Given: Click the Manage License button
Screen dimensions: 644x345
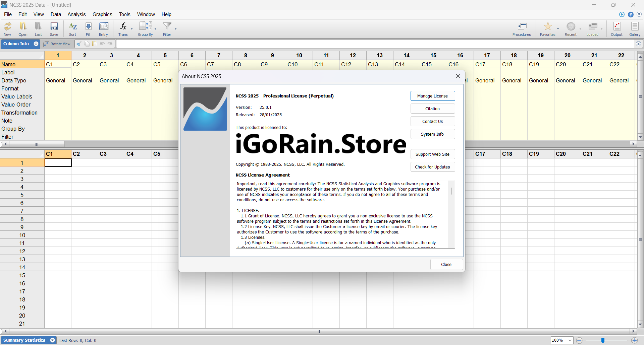Looking at the screenshot, I should 432,96.
